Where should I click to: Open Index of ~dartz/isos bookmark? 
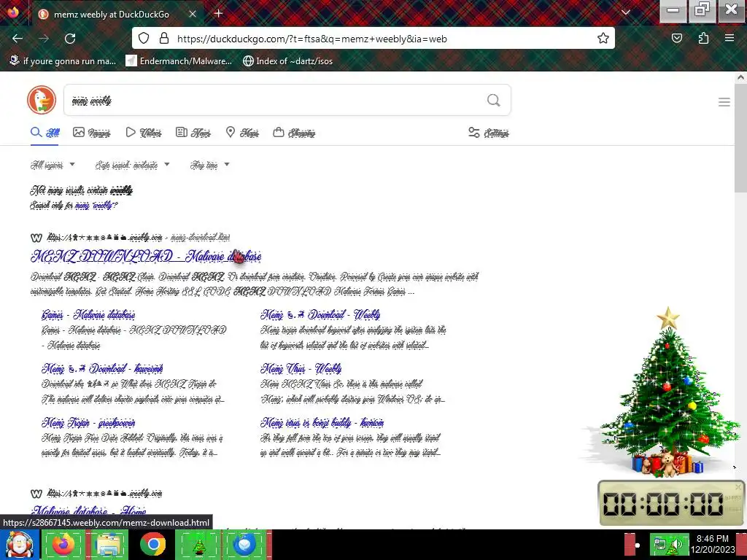pyautogui.click(x=287, y=61)
